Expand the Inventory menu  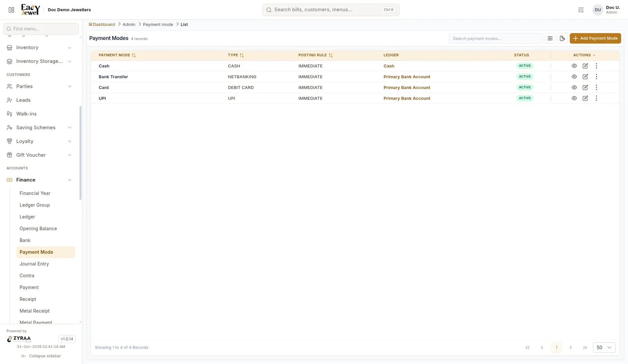(39, 47)
